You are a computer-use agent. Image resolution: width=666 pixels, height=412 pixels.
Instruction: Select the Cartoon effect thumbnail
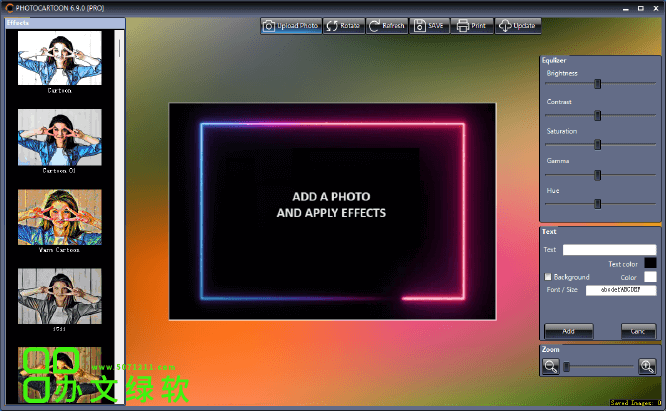tap(59, 58)
